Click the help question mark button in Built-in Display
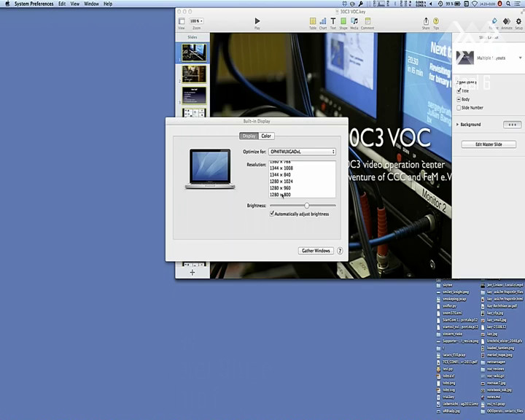Screen dimensions: 525x420 tap(340, 251)
